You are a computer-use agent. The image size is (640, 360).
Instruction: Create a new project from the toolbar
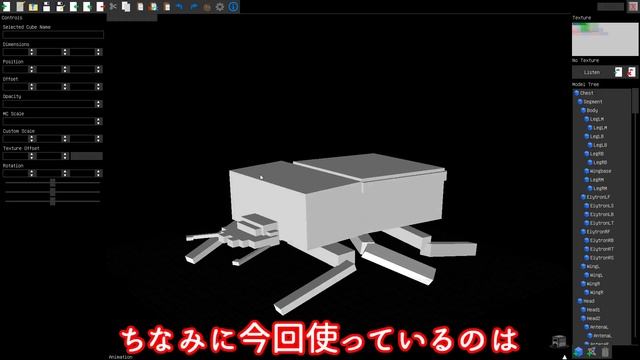[x=6, y=7]
